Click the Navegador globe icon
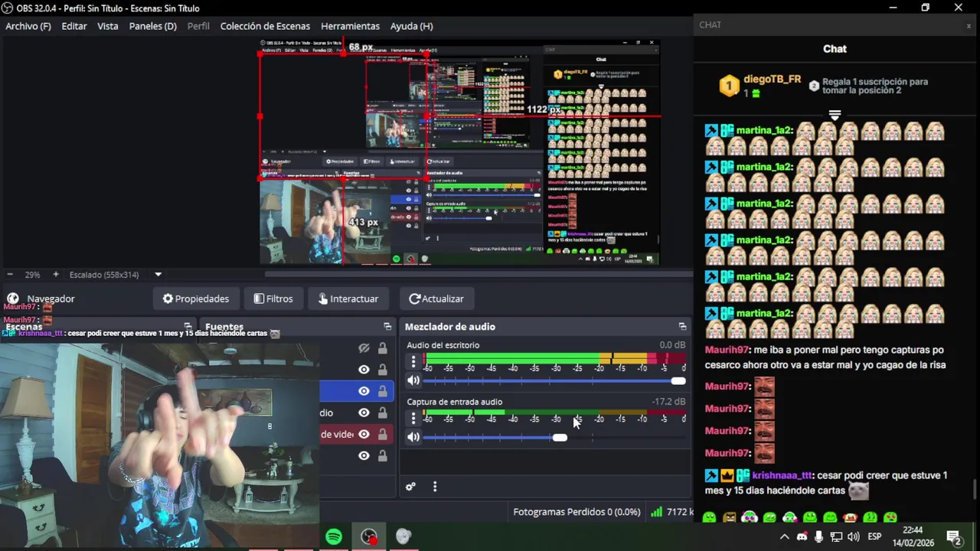Image resolution: width=980 pixels, height=551 pixels. point(13,298)
